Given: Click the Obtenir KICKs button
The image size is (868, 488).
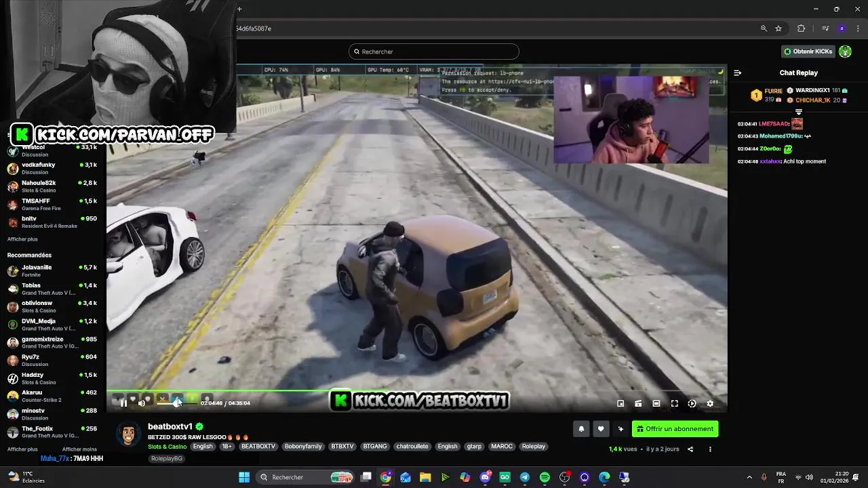Looking at the screenshot, I should 808,52.
